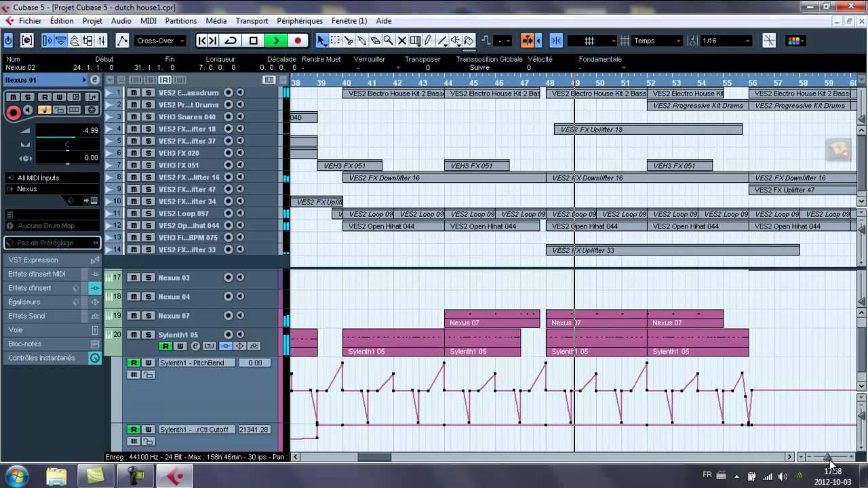Toggle the Show Inspector toolbar icon
Screen dimensions: 868x488
47,41
